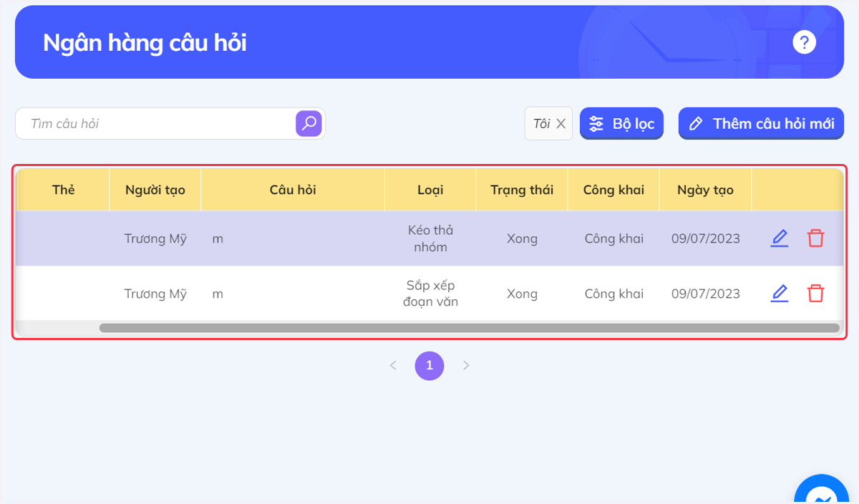The image size is (859, 504).
Task: Click Thêm câu hỏi mới button
Action: pyautogui.click(x=761, y=124)
